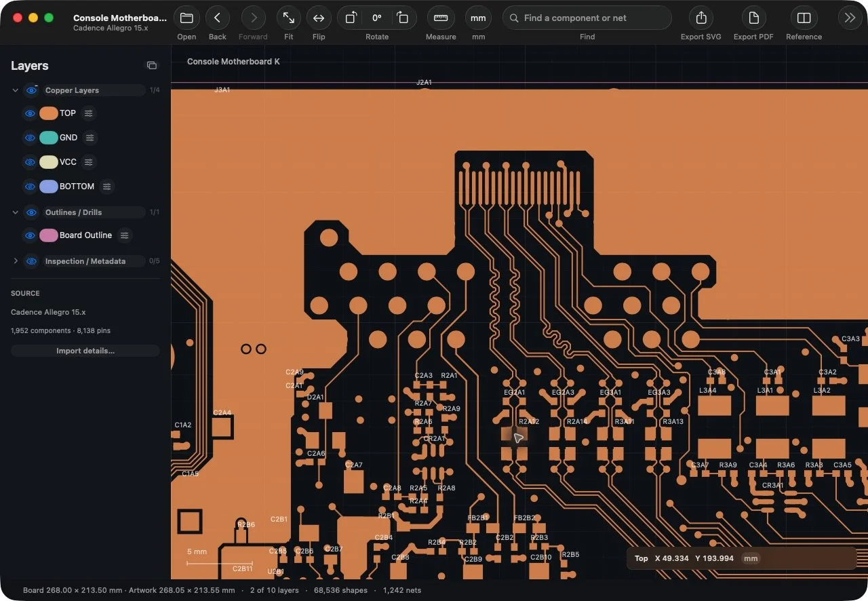Image resolution: width=868 pixels, height=601 pixels.
Task: Rotate the board counterclockwise
Action: [351, 18]
